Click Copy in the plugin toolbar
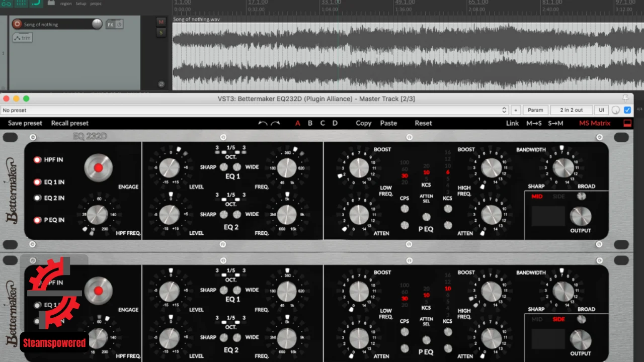Image resolution: width=644 pixels, height=362 pixels. [x=364, y=123]
